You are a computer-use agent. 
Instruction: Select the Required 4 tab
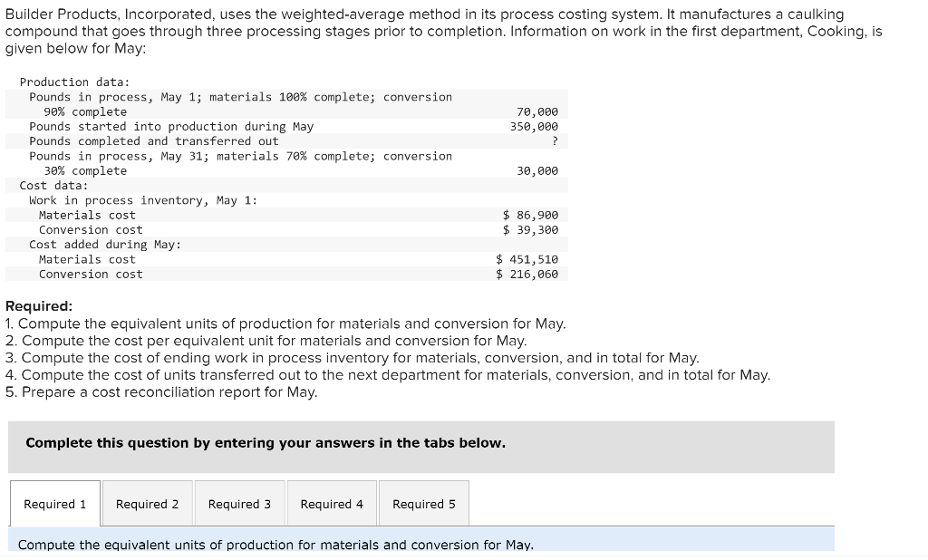tap(332, 504)
